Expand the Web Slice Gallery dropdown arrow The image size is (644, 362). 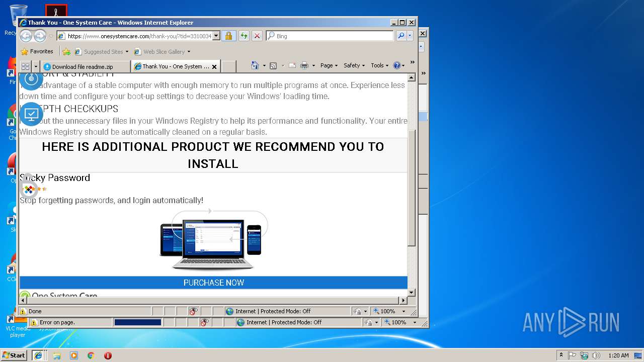click(189, 52)
